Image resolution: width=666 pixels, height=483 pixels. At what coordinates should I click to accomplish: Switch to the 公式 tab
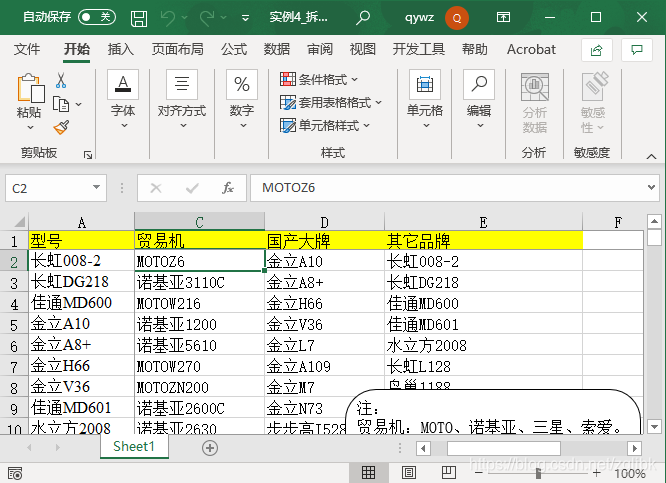pyautogui.click(x=234, y=49)
